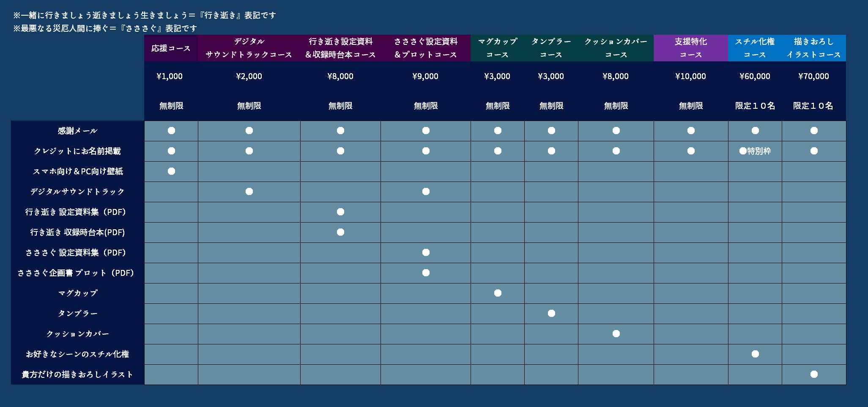The width and height of the screenshot is (868, 407).
Task: Select the dot in さささぐ企画書プロット（PDF） row
Action: 426,273
